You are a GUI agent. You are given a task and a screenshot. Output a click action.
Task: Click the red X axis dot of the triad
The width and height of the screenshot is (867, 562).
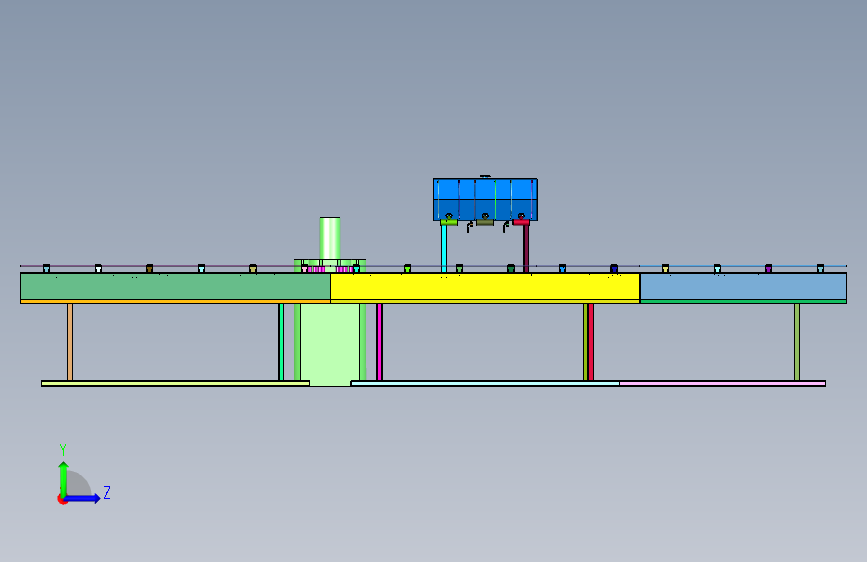(62, 499)
